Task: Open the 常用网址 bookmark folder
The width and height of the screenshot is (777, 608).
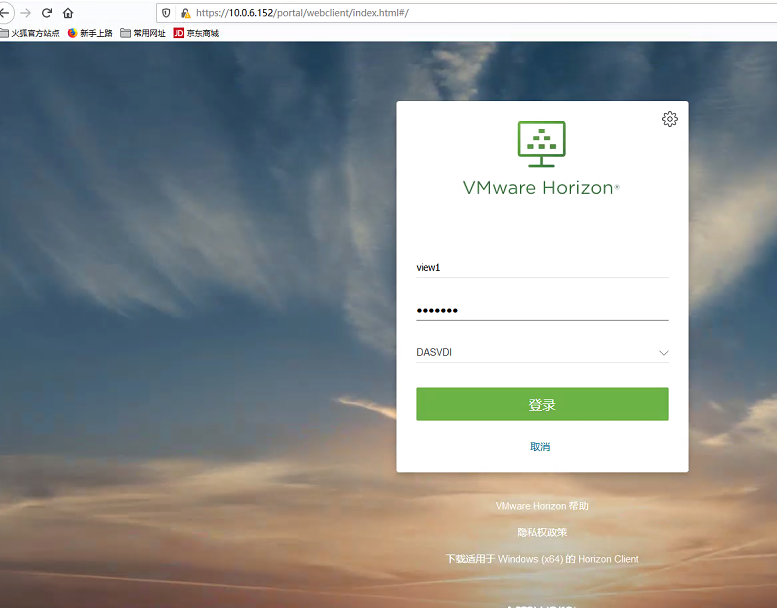Action: click(143, 33)
